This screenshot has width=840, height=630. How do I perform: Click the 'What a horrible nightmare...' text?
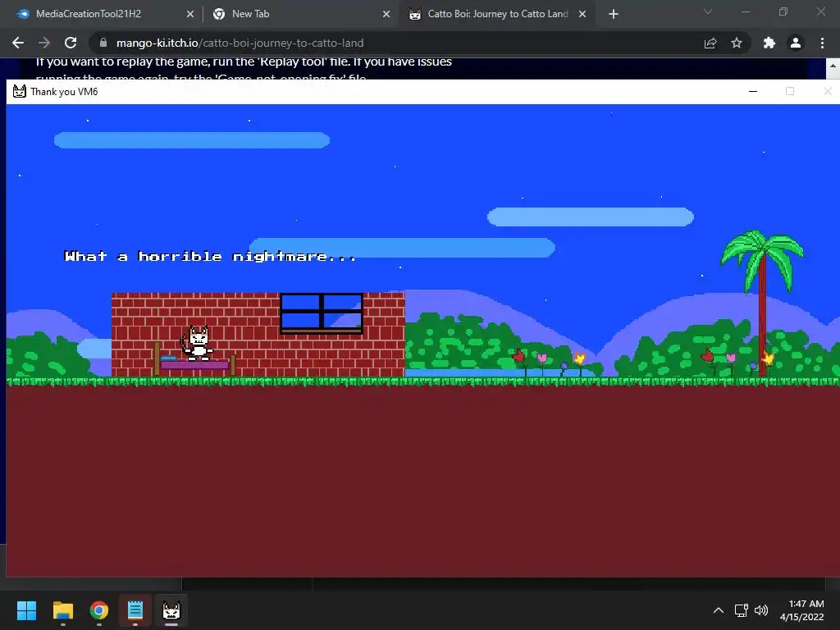pos(209,257)
